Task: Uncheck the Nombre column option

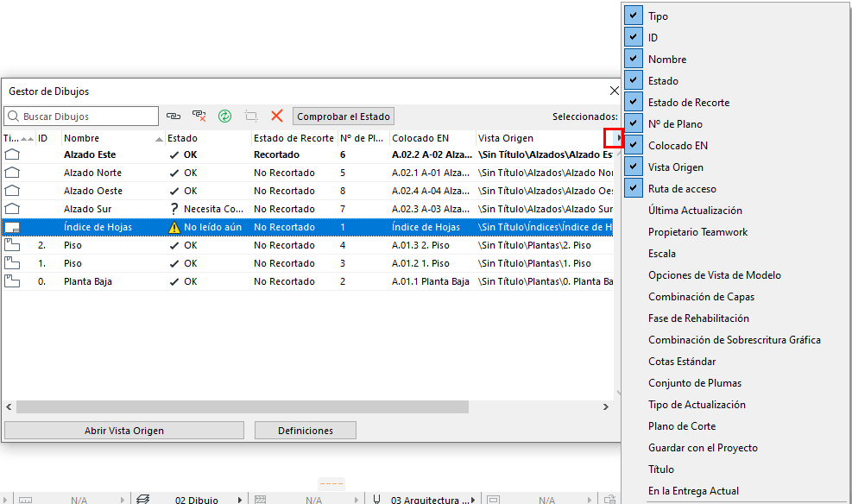Action: tap(634, 58)
